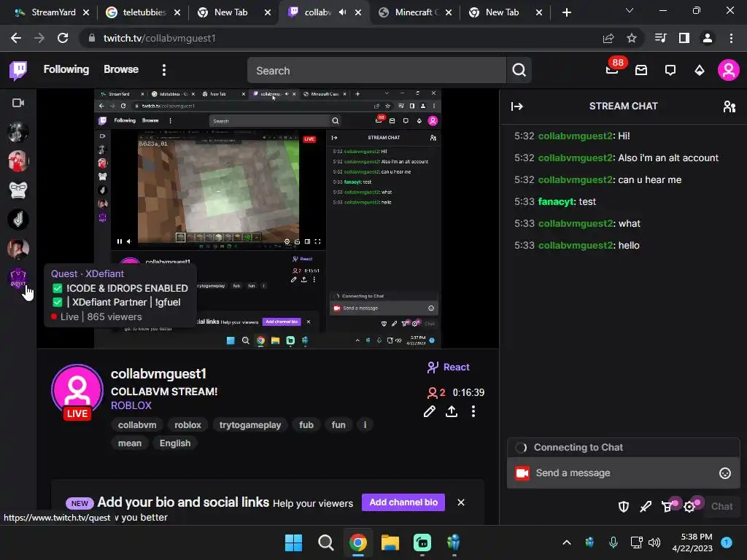Open the Quest channel avatar in sidebar
This screenshot has width=747, height=560.
point(18,278)
